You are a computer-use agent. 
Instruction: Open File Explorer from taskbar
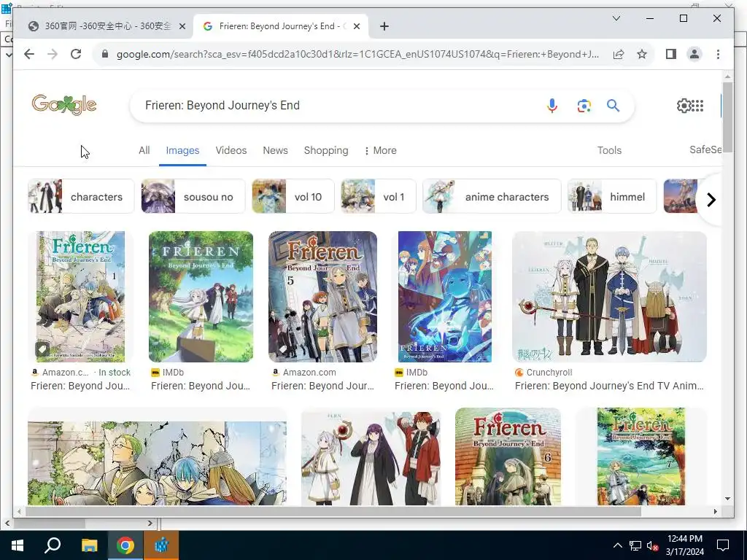point(89,545)
